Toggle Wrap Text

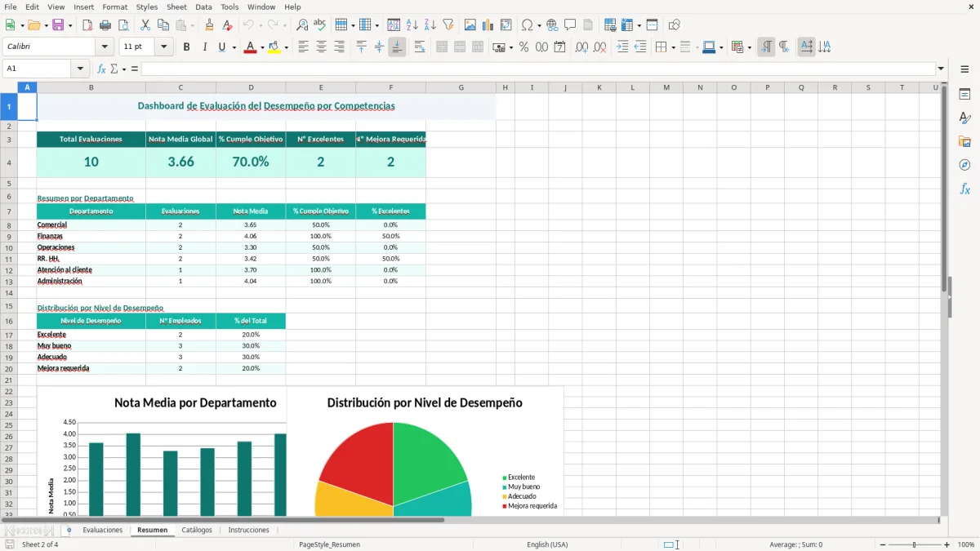pos(420,47)
